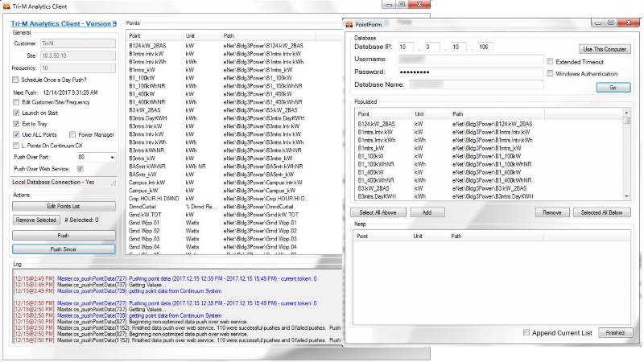Image resolution: width=644 pixels, height=362 pixels.
Task: Click the Finished button
Action: [615, 333]
